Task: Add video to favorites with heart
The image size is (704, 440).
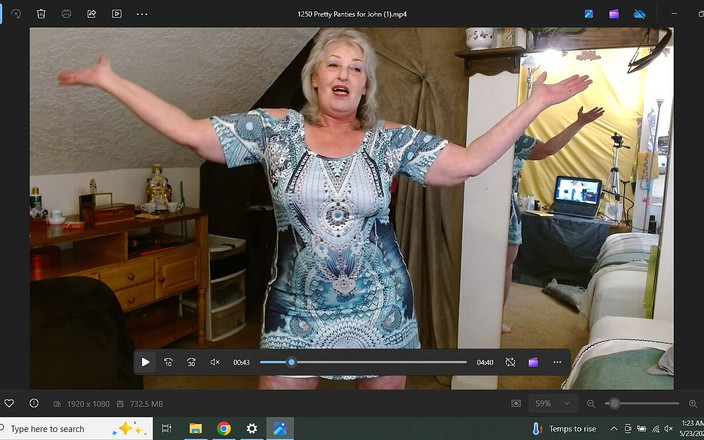Action: [9, 403]
